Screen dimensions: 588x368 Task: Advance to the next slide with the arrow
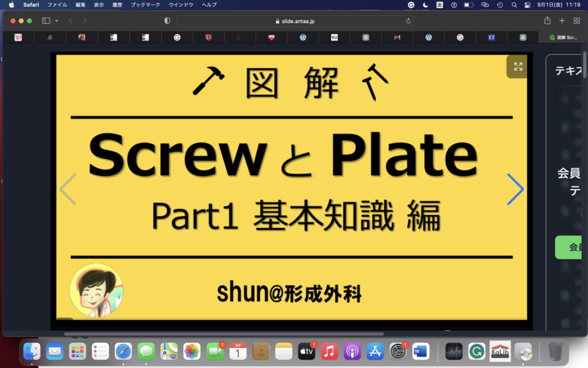pyautogui.click(x=515, y=189)
